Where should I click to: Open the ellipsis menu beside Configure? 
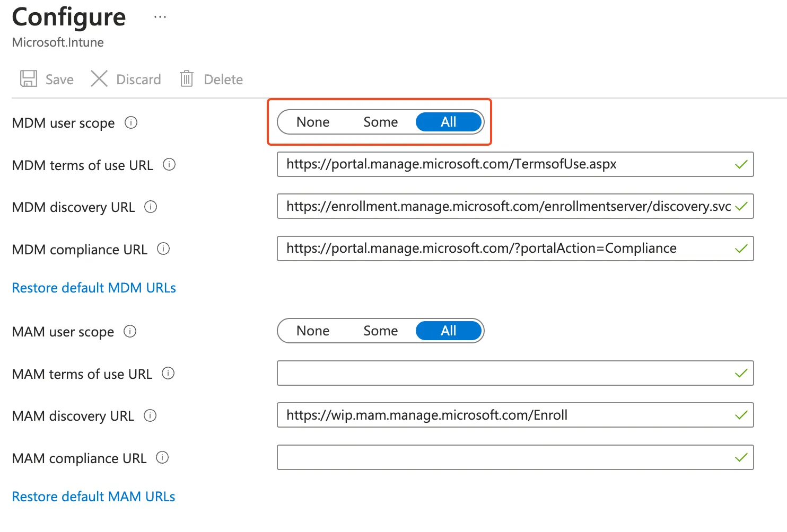(160, 17)
